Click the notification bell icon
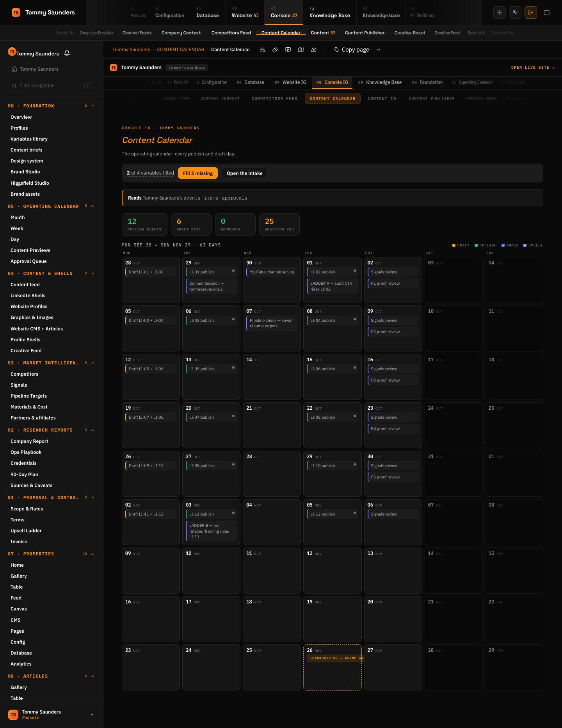This screenshot has height=728, width=562. 67,53
